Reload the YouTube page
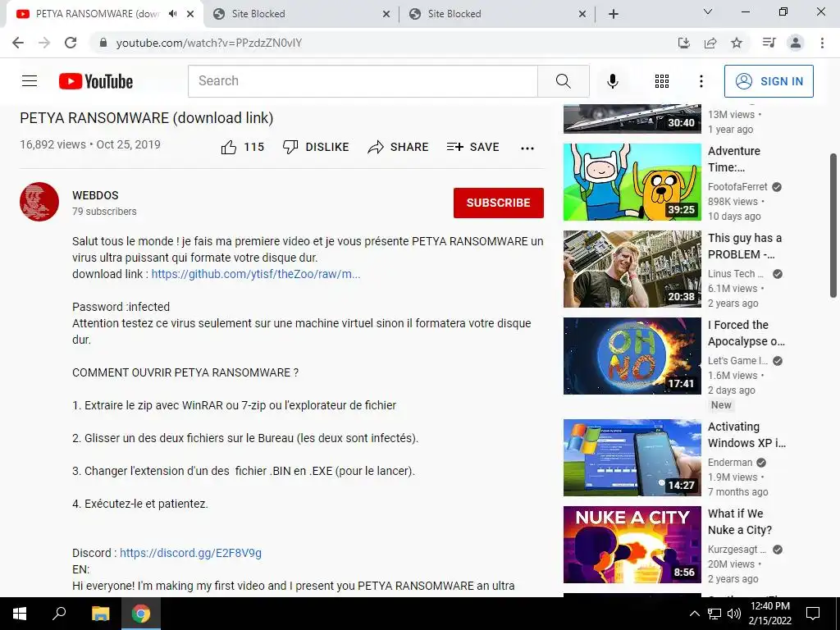Viewport: 840px width, 630px height. (x=71, y=43)
